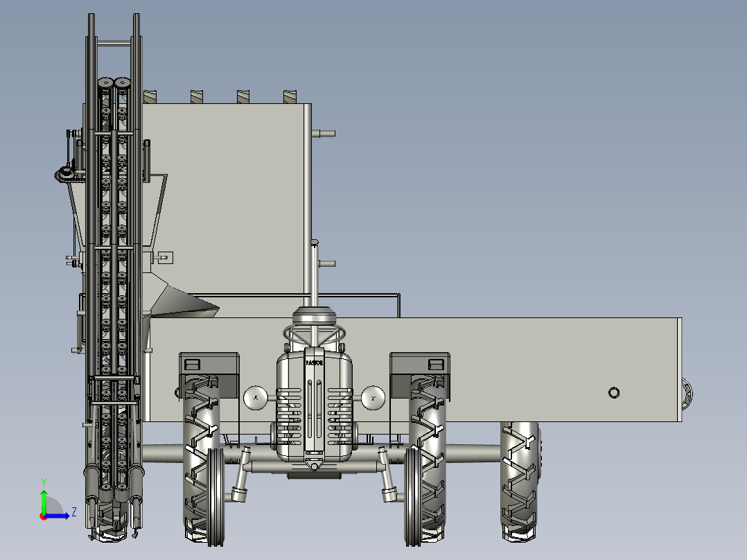Image resolution: width=747 pixels, height=560 pixels.
Task: Select the tractor steering wheel
Action: [x=315, y=333]
